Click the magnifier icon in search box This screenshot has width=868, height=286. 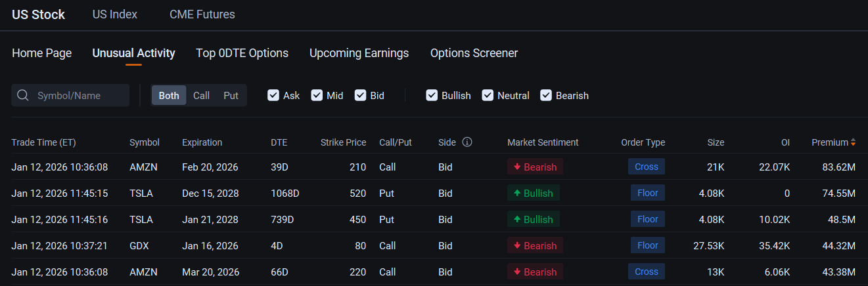[23, 96]
